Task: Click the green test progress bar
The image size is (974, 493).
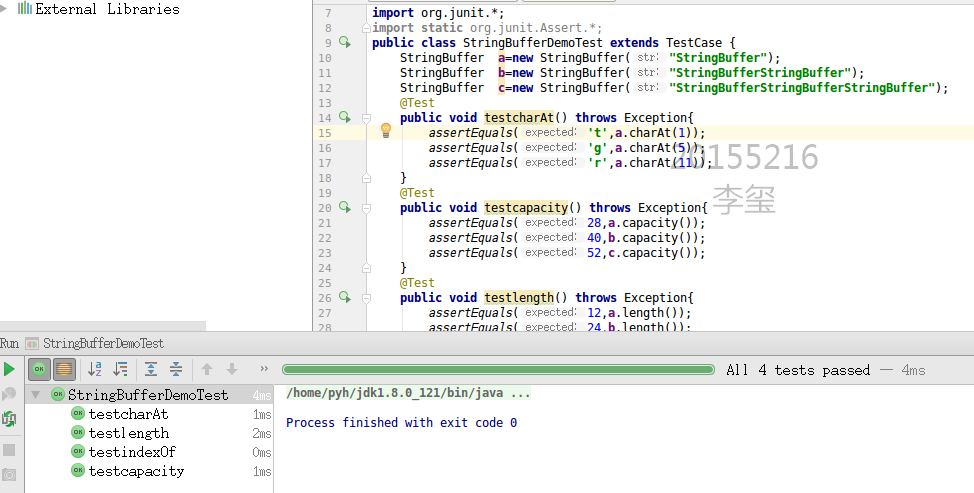Action: [498, 369]
